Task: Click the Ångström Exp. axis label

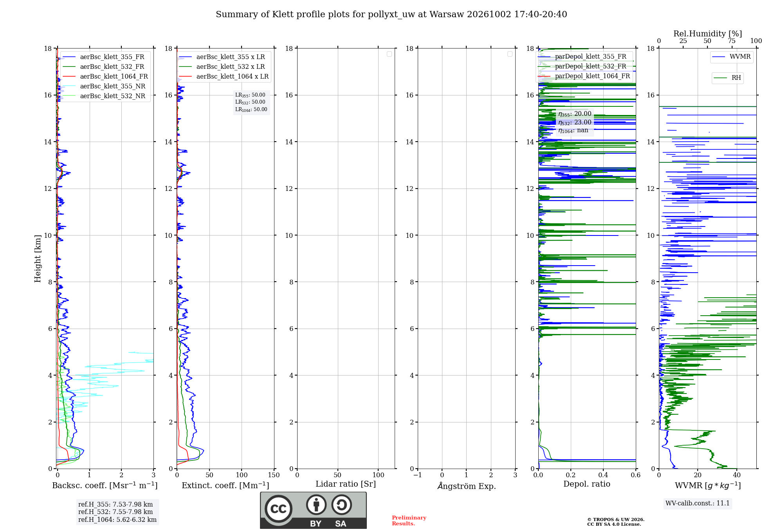Action: 467,486
